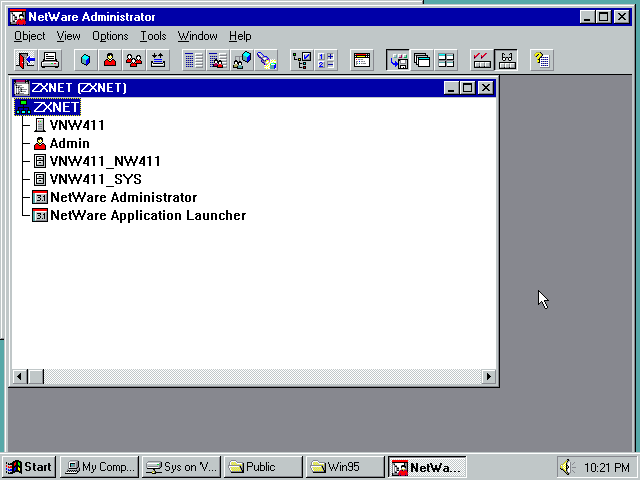Click the VNW411_SYS volume cabinet icon
The height and width of the screenshot is (480, 640).
pos(40,179)
